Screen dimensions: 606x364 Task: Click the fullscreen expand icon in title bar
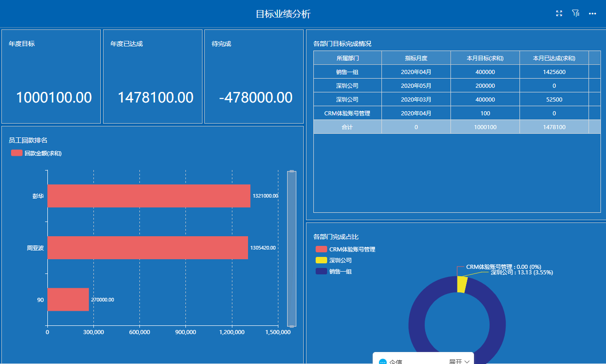559,13
